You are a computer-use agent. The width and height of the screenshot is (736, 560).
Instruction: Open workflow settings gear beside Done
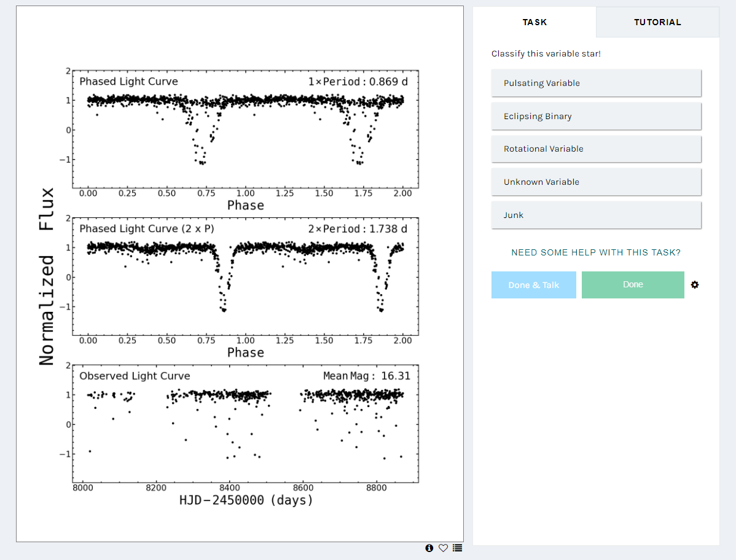[x=695, y=285]
